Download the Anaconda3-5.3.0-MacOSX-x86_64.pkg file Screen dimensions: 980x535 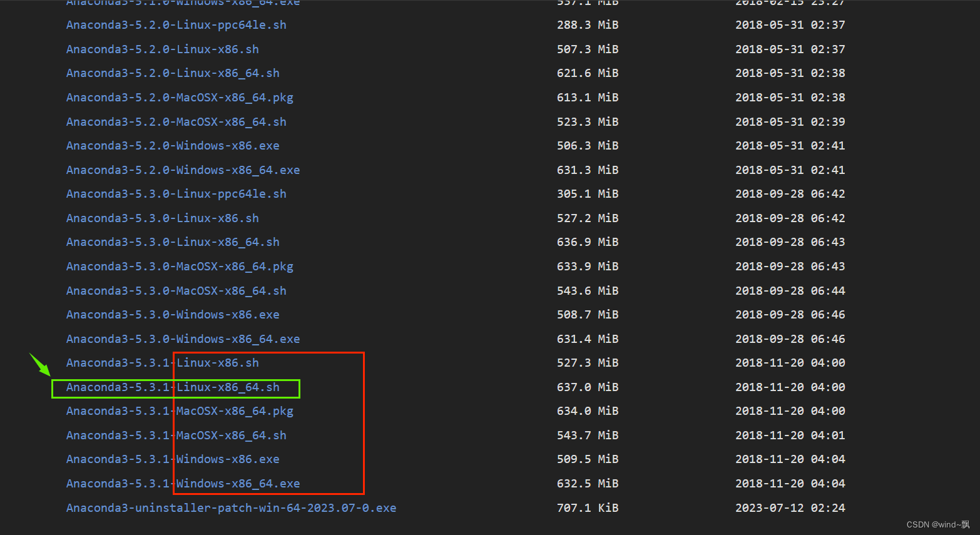click(180, 266)
